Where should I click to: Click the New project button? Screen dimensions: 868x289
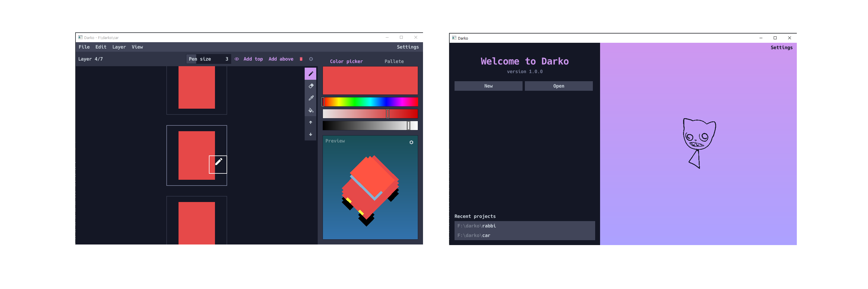[x=488, y=86]
